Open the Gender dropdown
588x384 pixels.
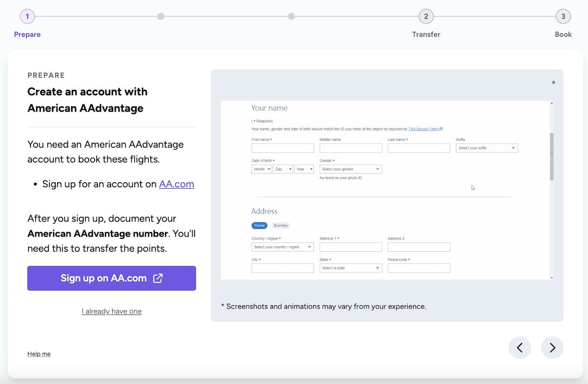(350, 169)
